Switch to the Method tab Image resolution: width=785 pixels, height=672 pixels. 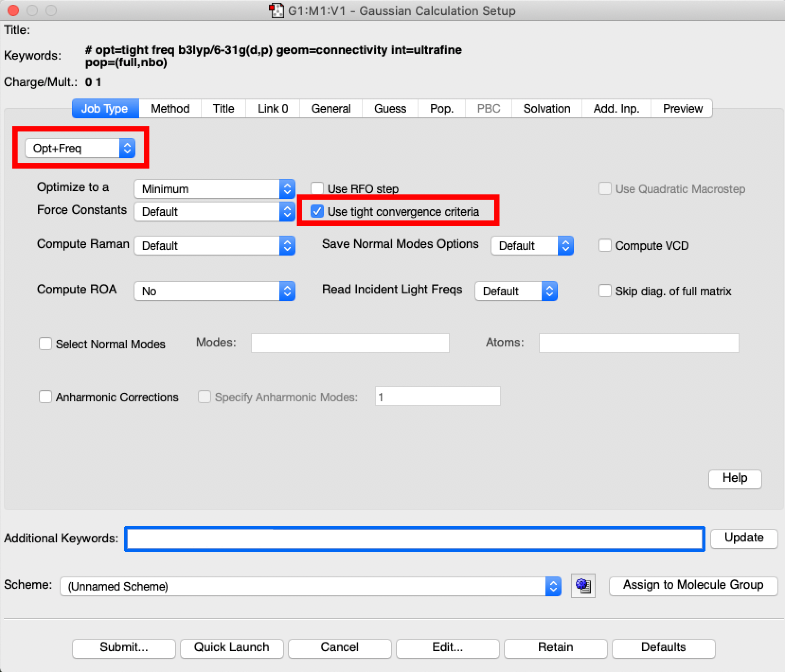pos(170,108)
